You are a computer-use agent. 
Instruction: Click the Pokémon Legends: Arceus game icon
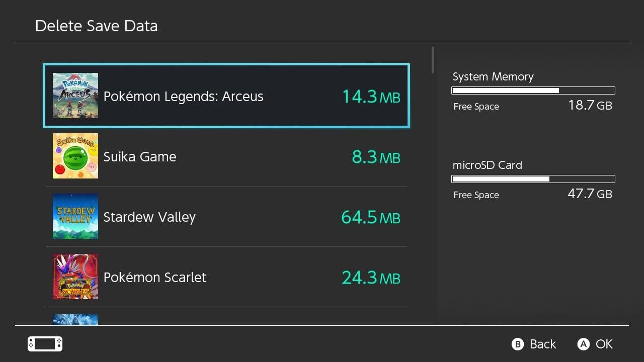(x=75, y=96)
